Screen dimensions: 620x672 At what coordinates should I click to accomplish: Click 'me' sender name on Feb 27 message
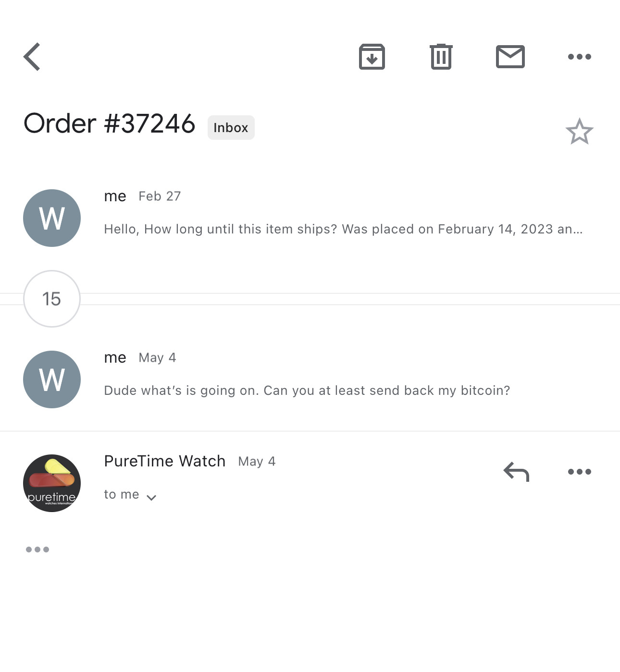(x=115, y=196)
